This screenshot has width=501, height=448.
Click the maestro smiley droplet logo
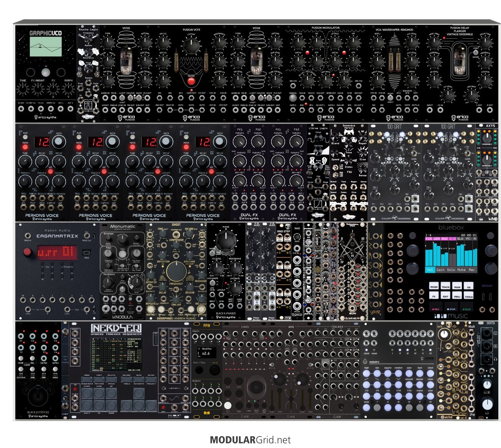click(x=365, y=361)
